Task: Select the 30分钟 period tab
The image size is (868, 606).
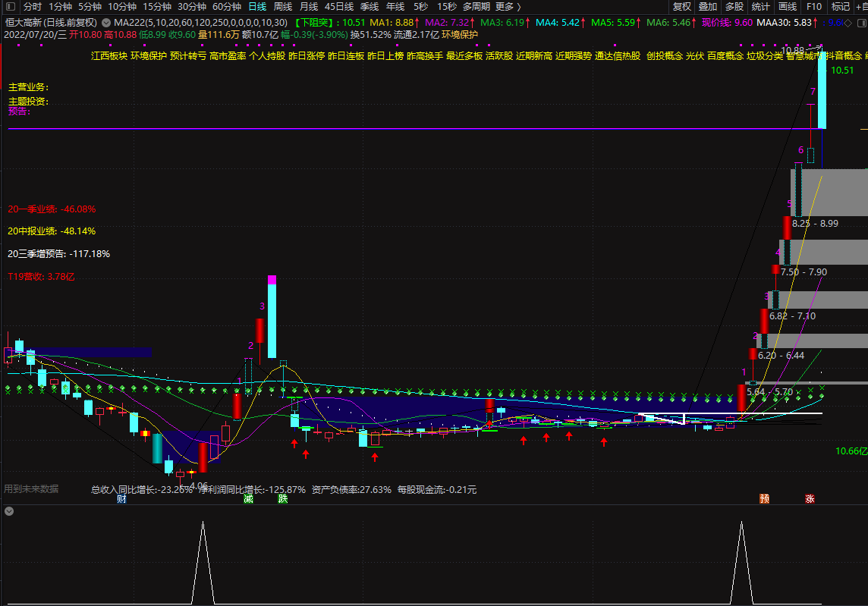Action: coord(192,7)
